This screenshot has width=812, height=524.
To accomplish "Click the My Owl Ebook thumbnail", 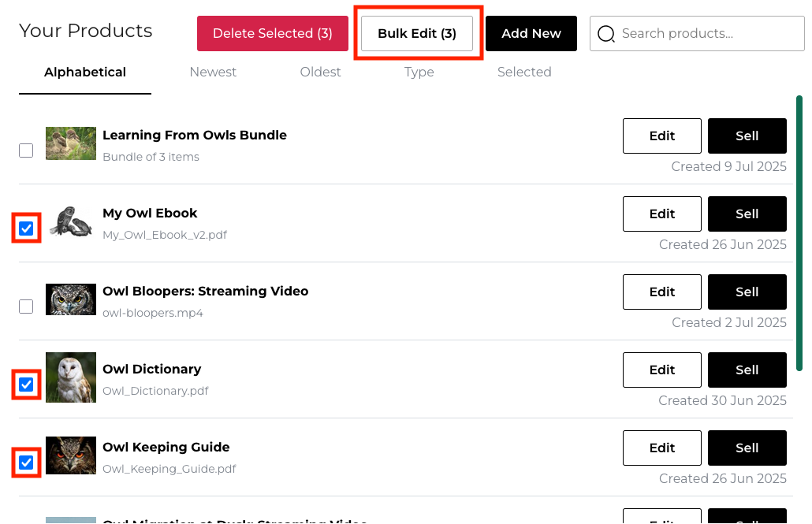I will (71, 221).
